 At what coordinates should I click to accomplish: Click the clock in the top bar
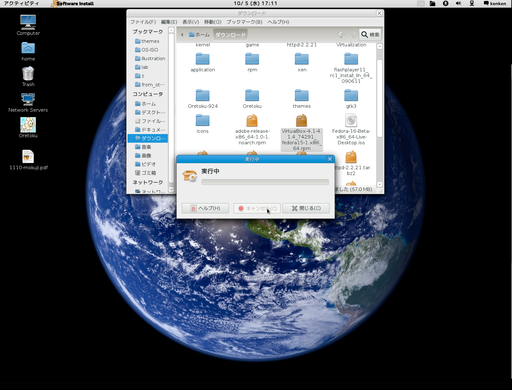pyautogui.click(x=255, y=3)
